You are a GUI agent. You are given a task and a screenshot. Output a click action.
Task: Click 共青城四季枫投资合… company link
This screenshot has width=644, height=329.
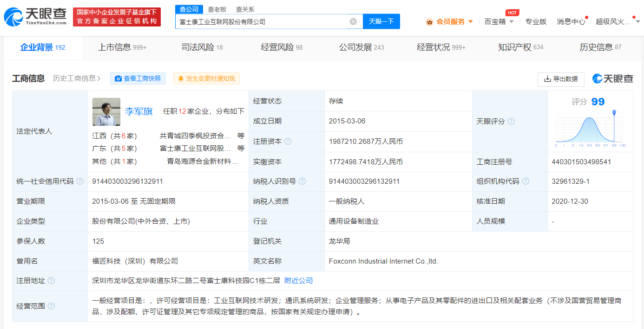tap(195, 136)
